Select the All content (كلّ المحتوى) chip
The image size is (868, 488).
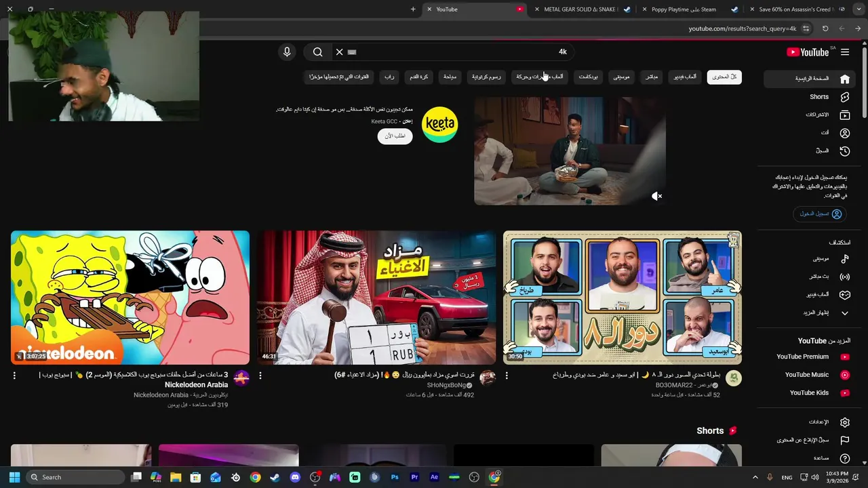coord(724,77)
